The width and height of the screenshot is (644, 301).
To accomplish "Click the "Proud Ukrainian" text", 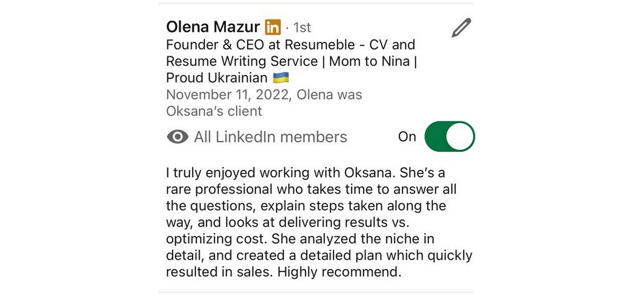I will coord(216,78).
